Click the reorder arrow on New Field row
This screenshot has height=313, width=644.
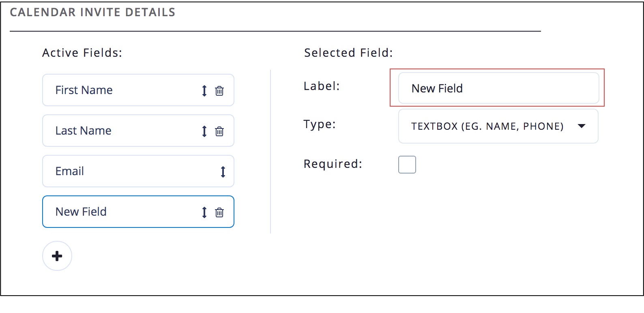pyautogui.click(x=204, y=212)
